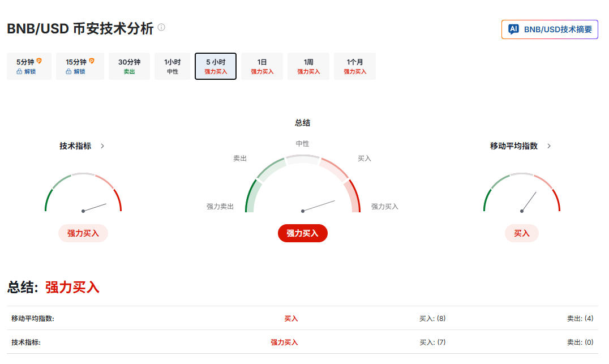This screenshot has height=364, width=609.
Task: Switch to the 1周 timeframe tab
Action: click(308, 66)
